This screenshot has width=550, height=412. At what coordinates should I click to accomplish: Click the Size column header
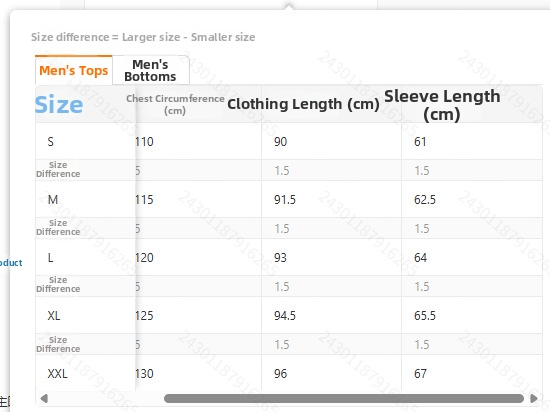tap(59, 104)
